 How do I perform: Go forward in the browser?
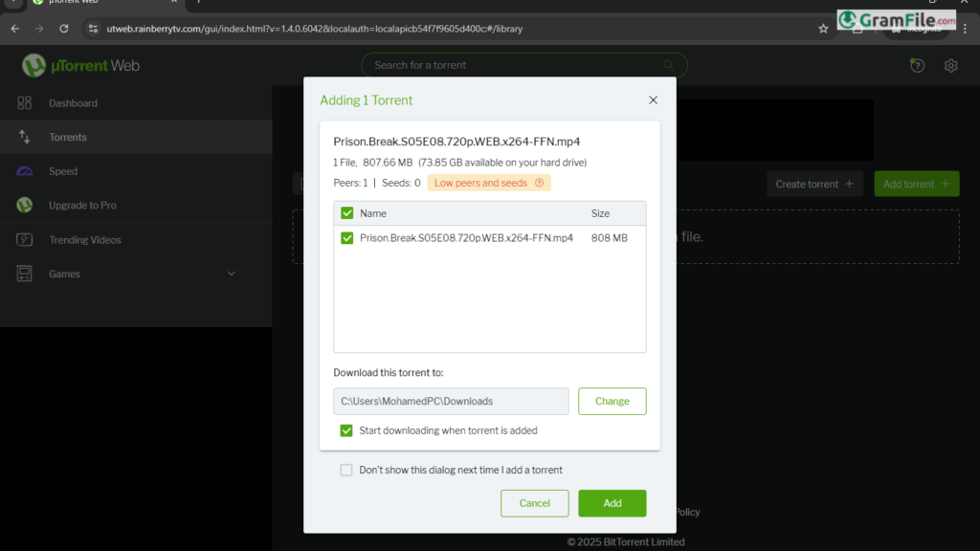[39, 29]
